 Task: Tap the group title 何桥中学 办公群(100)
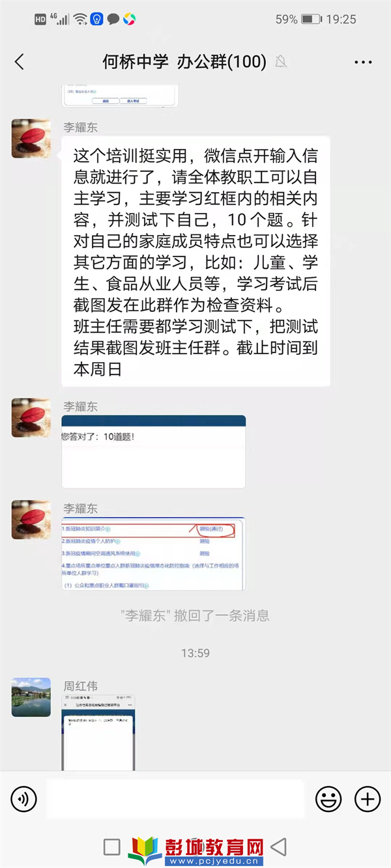click(x=184, y=62)
